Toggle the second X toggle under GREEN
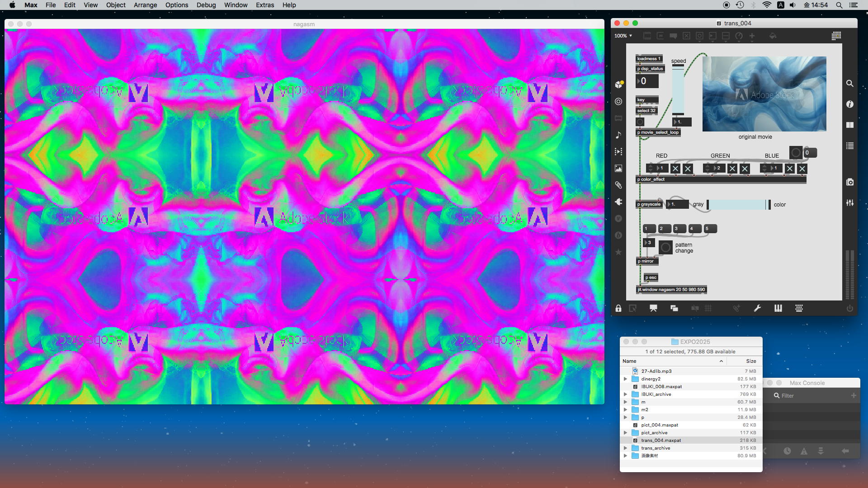This screenshot has height=488, width=868. tap(745, 169)
